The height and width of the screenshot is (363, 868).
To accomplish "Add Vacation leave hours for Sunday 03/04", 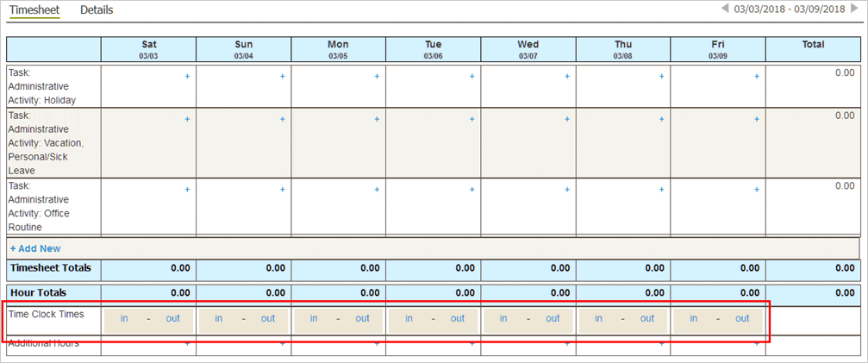I will [282, 120].
